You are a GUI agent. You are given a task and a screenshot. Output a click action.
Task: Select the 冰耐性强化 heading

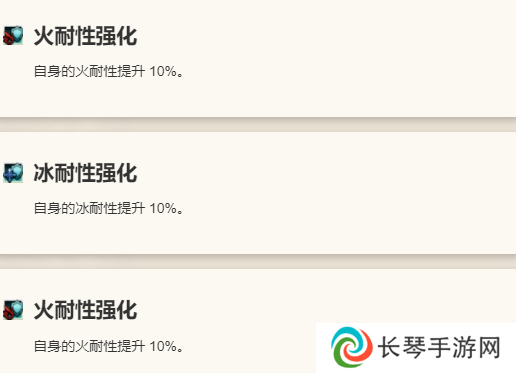pos(85,173)
